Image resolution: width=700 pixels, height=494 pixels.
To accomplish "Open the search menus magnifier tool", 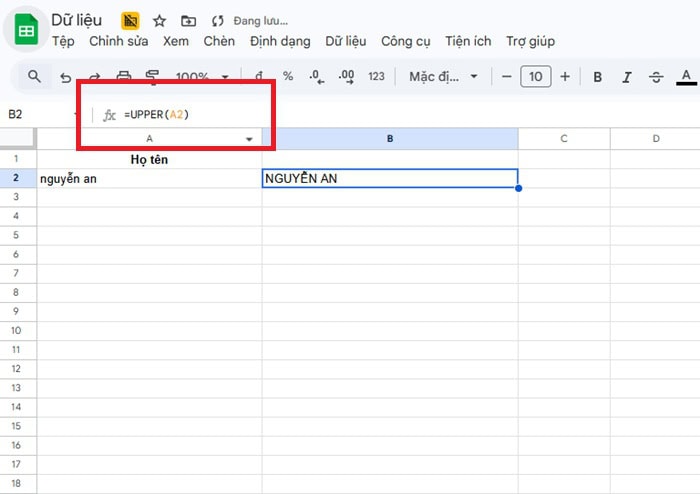I will pos(34,77).
